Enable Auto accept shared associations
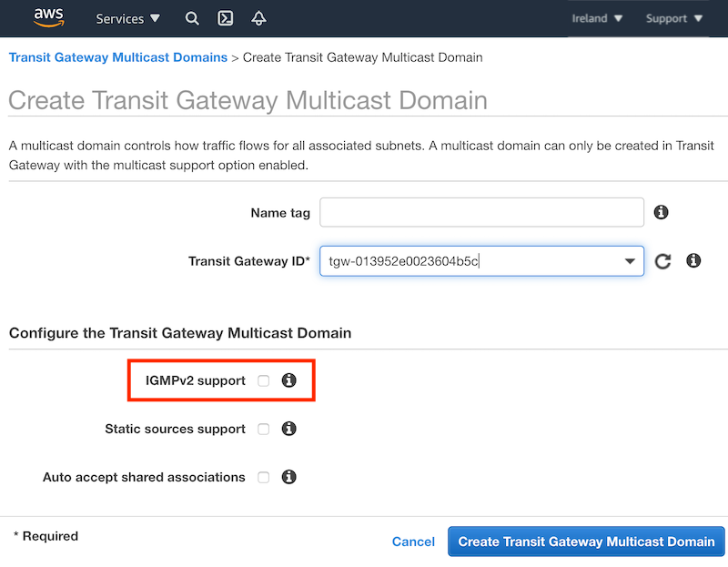728x567 pixels. click(262, 477)
